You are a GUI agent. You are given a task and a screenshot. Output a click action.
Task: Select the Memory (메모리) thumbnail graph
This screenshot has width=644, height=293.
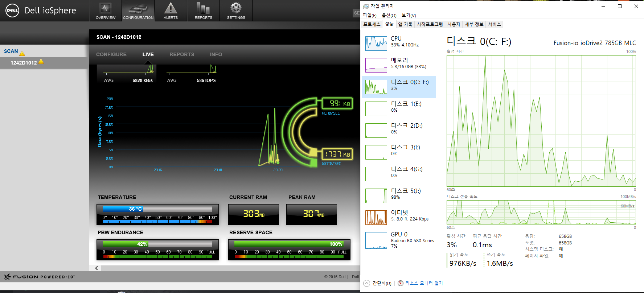(x=376, y=65)
